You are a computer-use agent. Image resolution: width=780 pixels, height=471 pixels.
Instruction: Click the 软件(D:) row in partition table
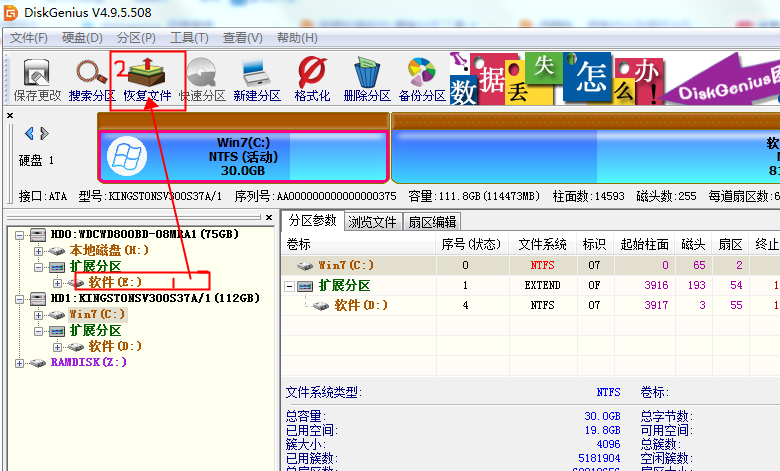[x=530, y=305]
